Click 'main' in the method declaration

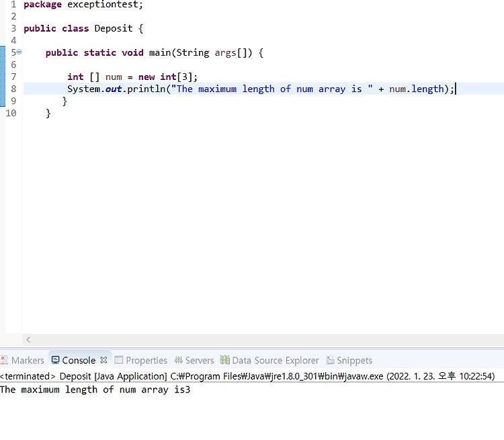pyautogui.click(x=160, y=52)
